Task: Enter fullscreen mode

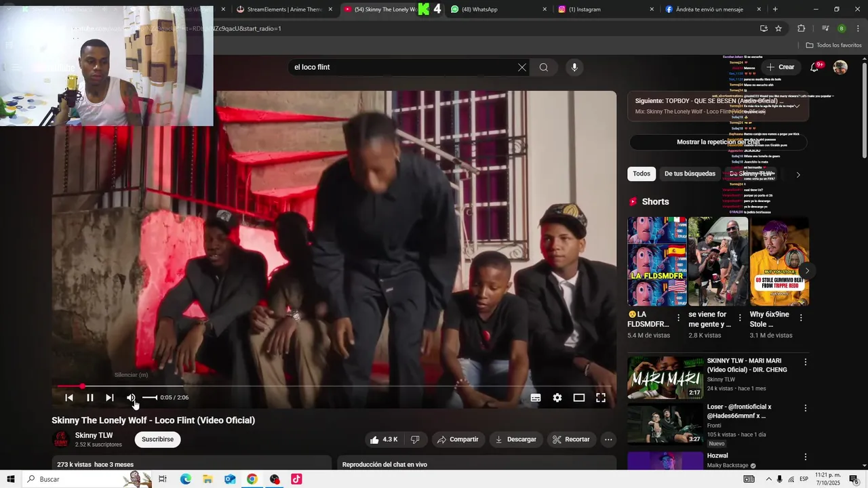Action: point(601,398)
